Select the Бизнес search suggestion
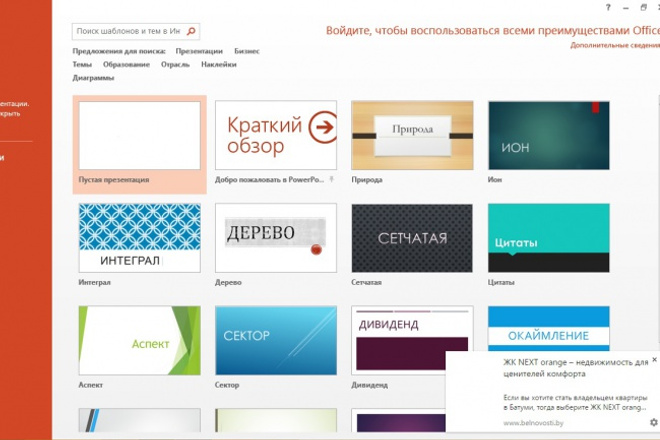The height and width of the screenshot is (440, 660). [x=247, y=51]
